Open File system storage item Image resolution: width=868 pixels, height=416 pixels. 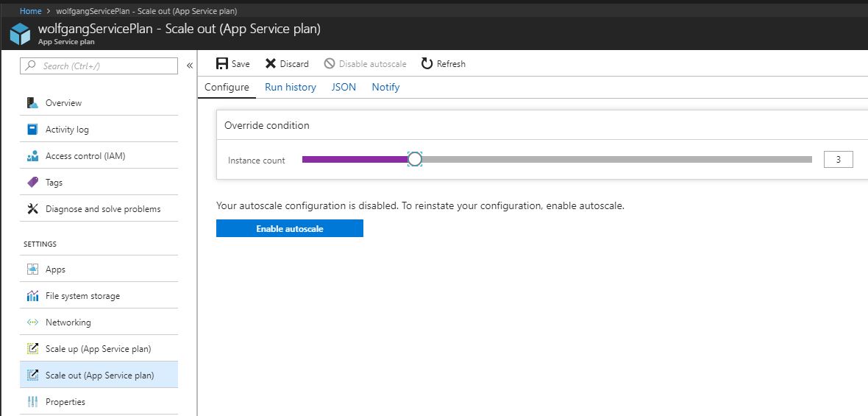[x=99, y=296]
